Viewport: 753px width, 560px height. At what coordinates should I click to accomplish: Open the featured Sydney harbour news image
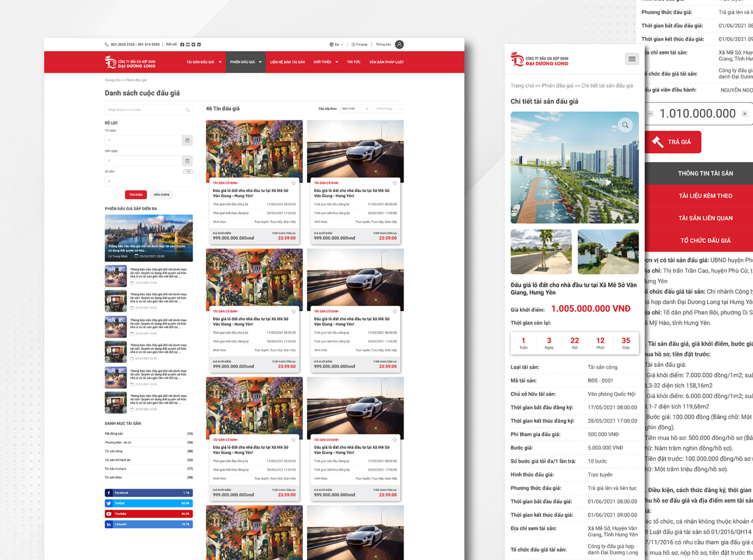pyautogui.click(x=149, y=238)
